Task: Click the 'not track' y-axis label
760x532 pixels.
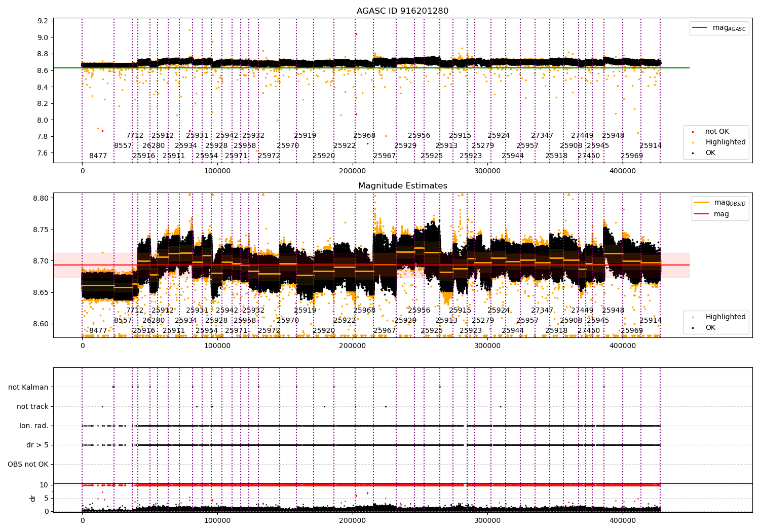Action: (32, 407)
